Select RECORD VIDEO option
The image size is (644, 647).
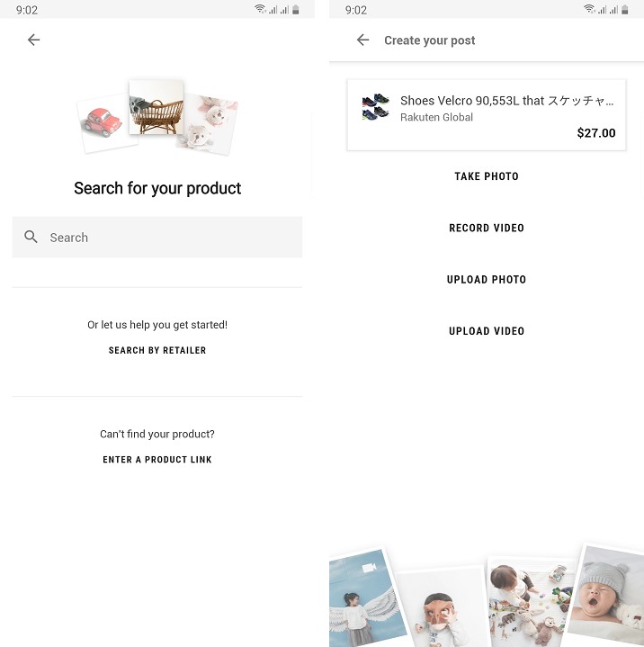487,228
